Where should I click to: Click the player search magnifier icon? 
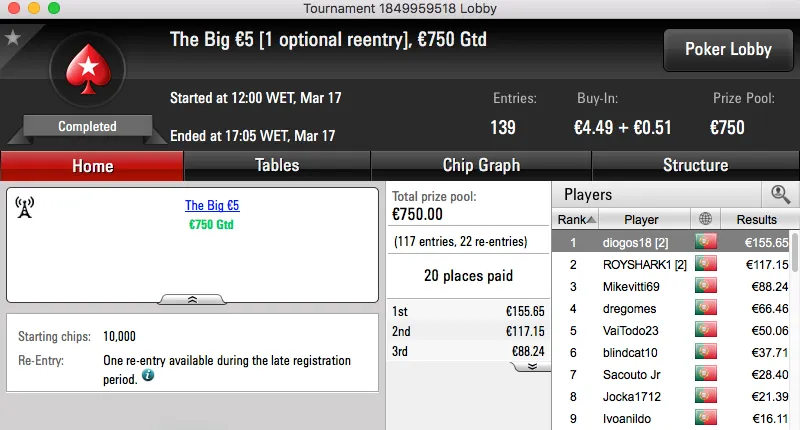780,195
